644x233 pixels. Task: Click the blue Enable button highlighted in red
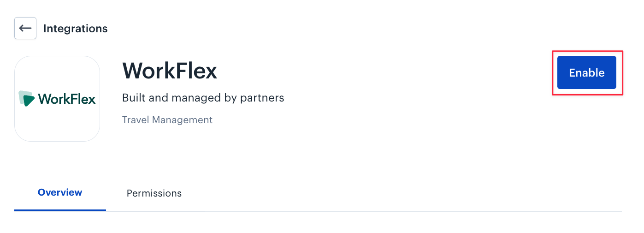pyautogui.click(x=586, y=72)
